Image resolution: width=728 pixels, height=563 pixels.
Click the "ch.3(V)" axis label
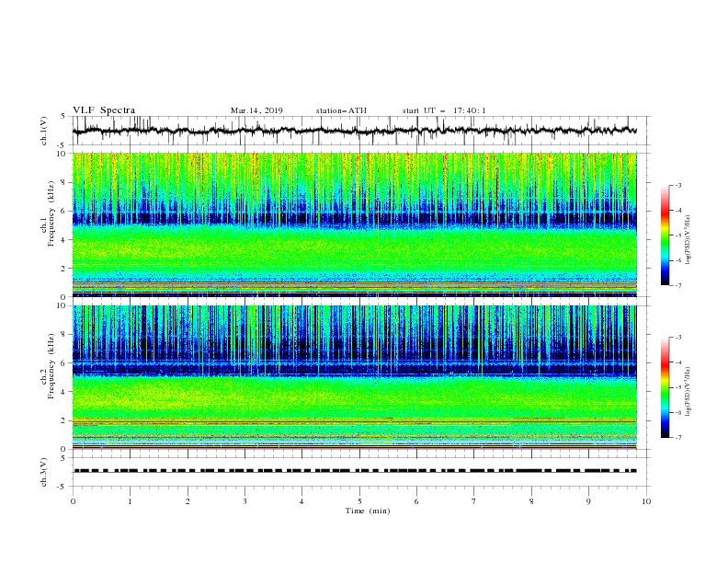click(x=44, y=472)
